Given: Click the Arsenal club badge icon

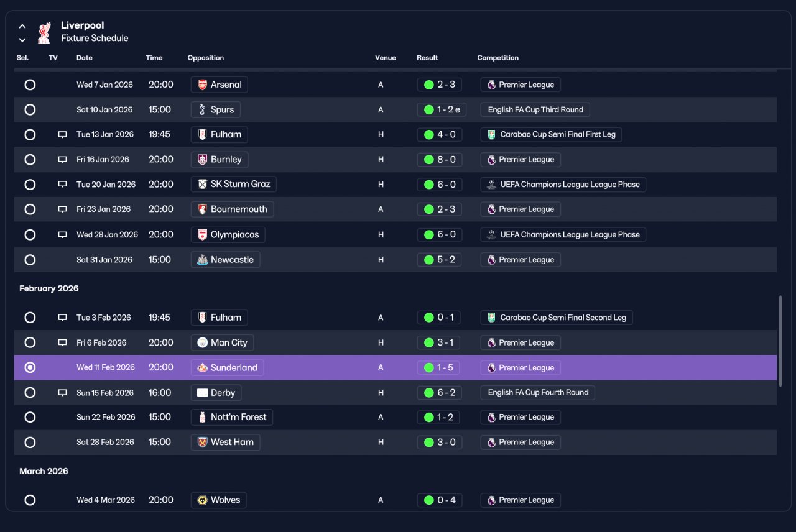Looking at the screenshot, I should 202,85.
